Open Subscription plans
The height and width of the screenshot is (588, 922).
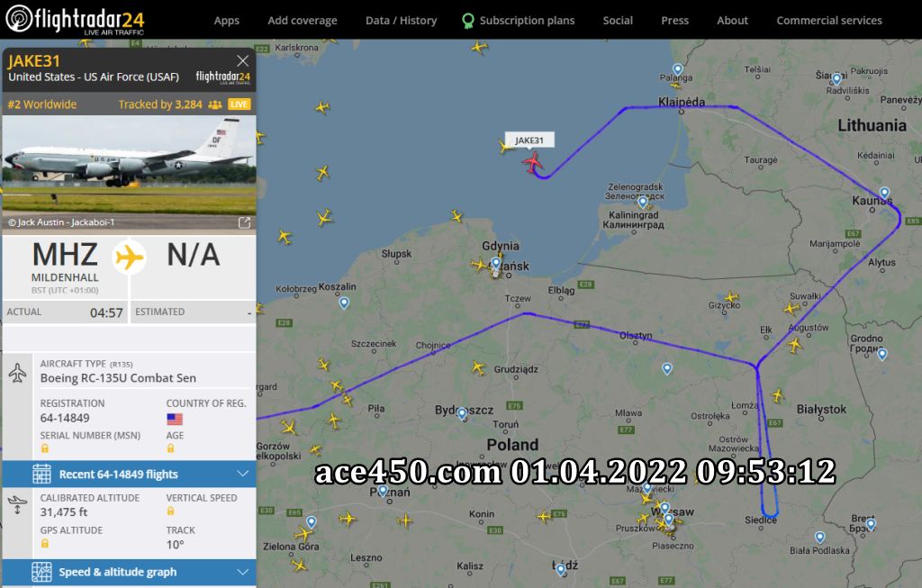518,21
